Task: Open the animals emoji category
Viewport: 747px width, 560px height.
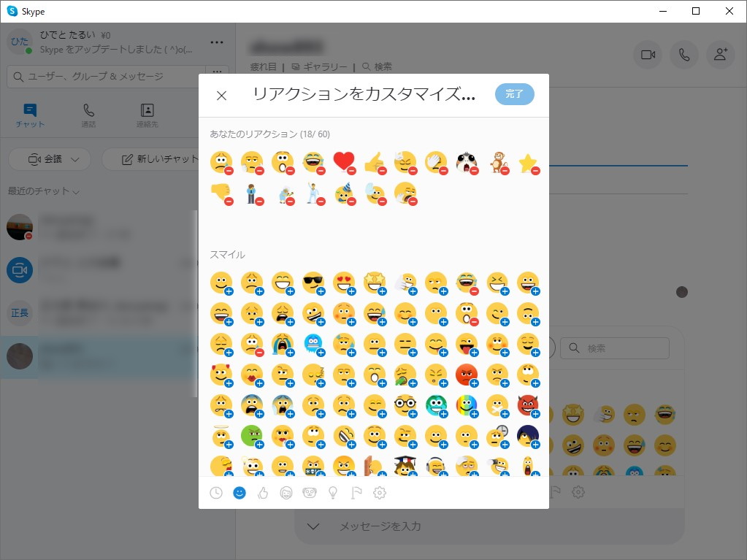Action: 310,493
